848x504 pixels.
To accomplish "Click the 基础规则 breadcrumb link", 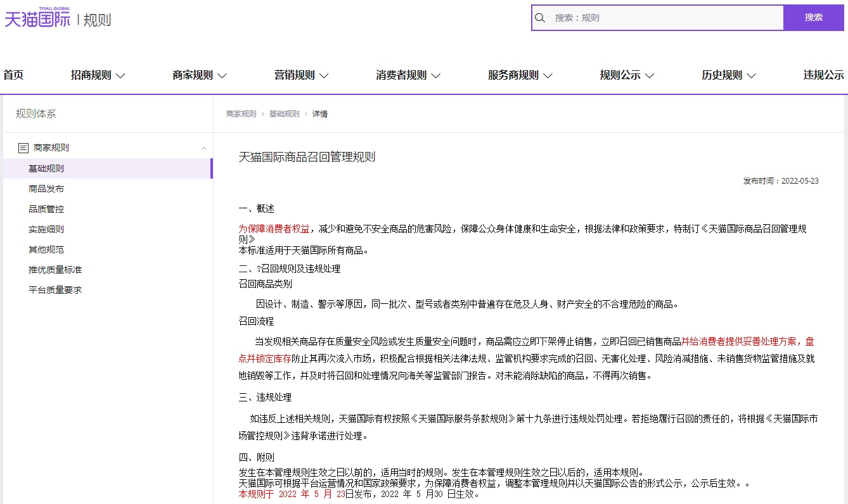I will coord(285,114).
